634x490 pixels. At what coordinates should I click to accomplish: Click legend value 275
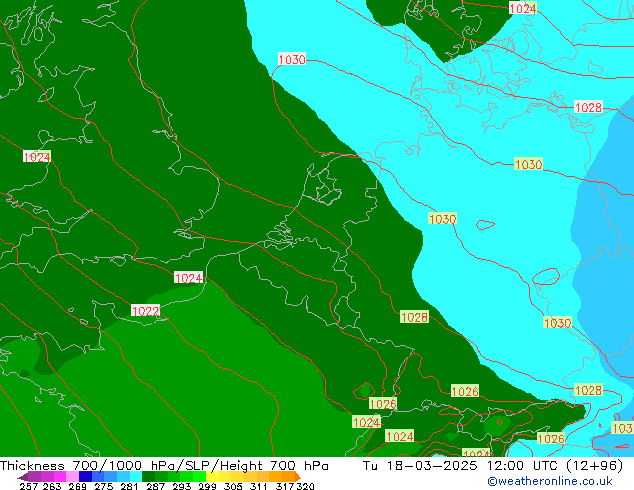(104, 486)
